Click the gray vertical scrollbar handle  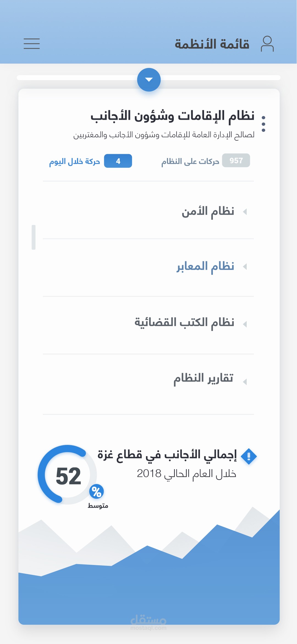(34, 237)
